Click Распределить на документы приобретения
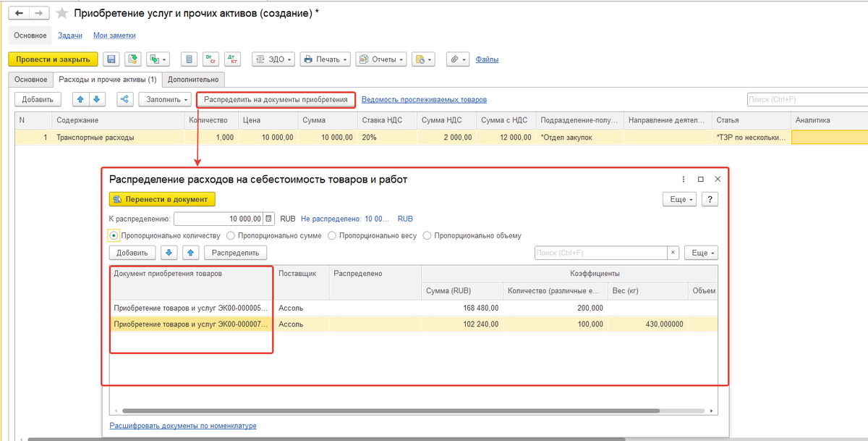 [276, 99]
